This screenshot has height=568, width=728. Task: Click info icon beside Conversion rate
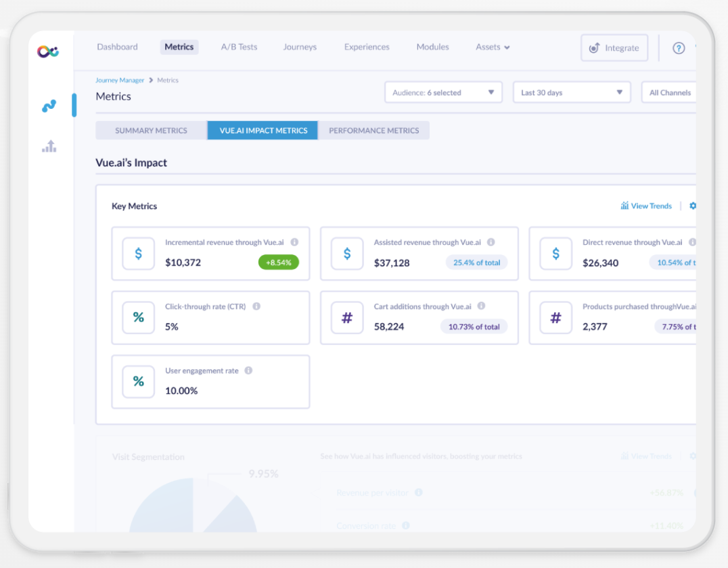406,525
